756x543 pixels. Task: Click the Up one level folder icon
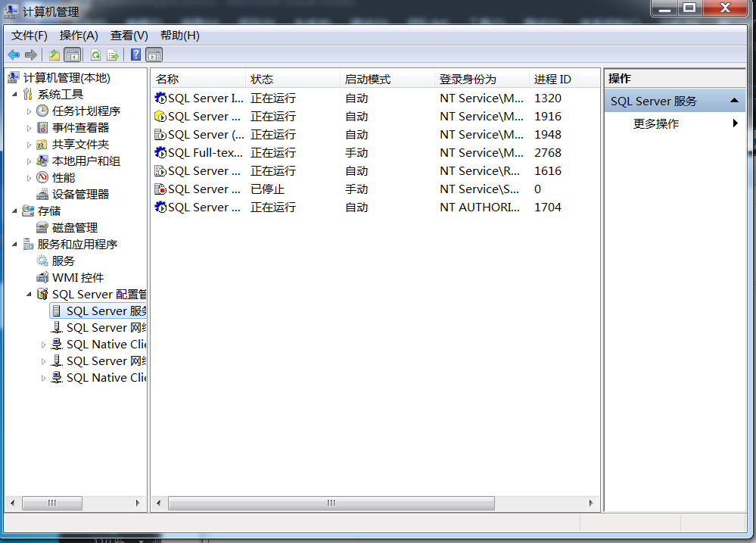tap(54, 55)
